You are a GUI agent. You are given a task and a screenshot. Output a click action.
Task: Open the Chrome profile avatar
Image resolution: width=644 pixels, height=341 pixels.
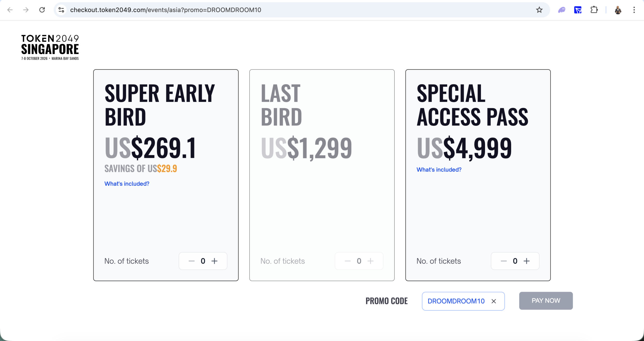618,10
